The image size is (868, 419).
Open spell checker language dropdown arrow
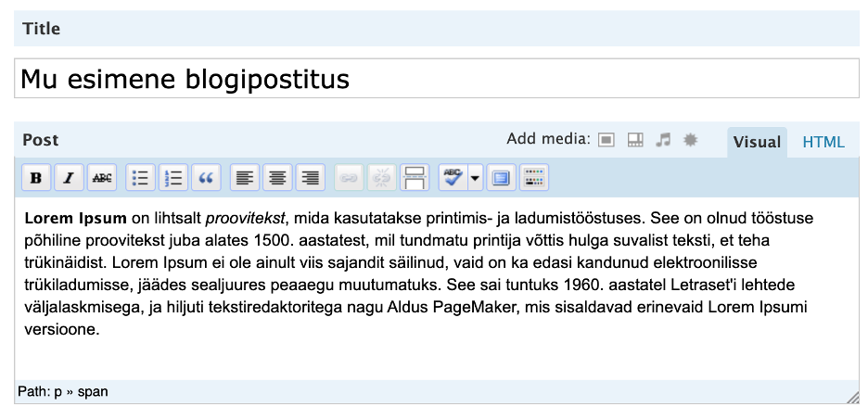476,178
